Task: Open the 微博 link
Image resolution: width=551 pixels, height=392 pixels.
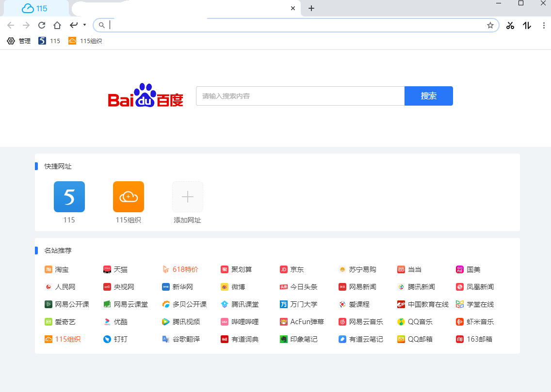Action: 233,287
